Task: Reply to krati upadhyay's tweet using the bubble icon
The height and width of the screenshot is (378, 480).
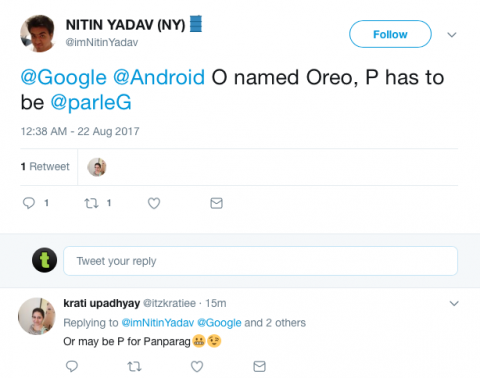Action: (x=72, y=366)
